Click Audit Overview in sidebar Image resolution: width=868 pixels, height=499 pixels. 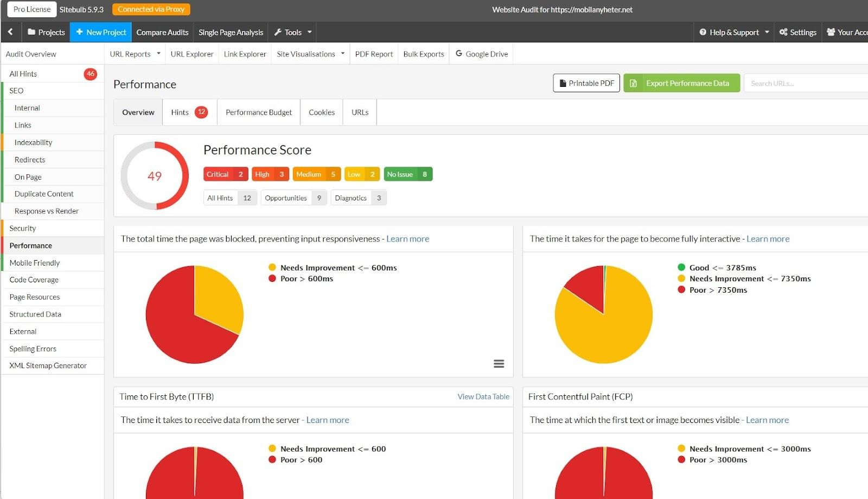click(31, 54)
